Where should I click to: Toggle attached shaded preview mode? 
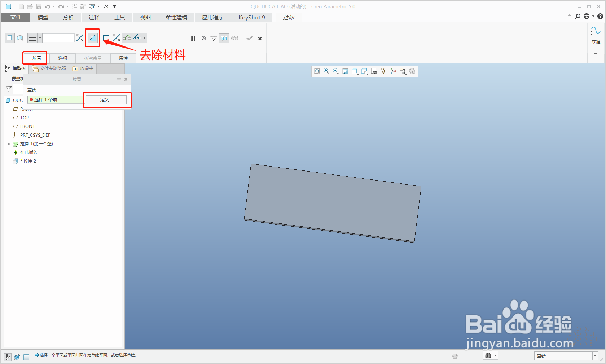click(224, 38)
